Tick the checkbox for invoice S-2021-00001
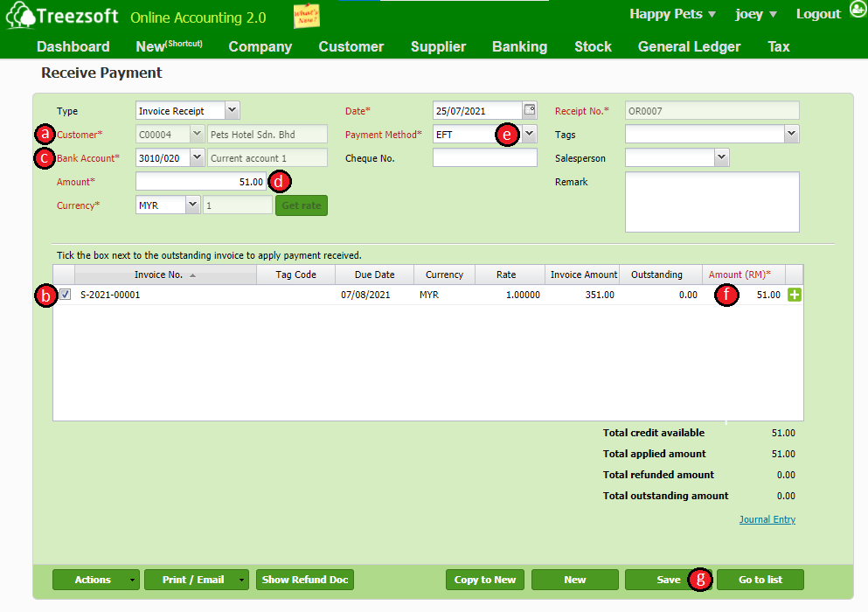The height and width of the screenshot is (612, 868). click(x=66, y=295)
